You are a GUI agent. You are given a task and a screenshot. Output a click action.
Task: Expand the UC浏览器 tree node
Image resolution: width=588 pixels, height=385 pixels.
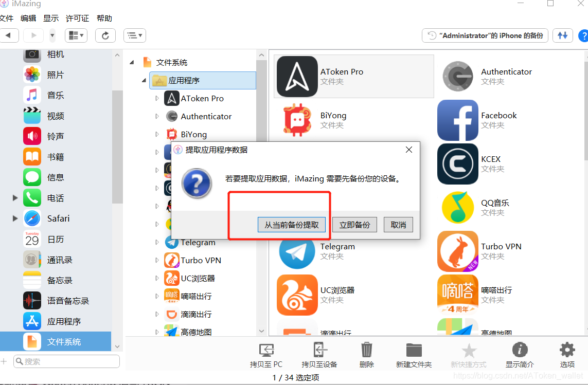[157, 278]
